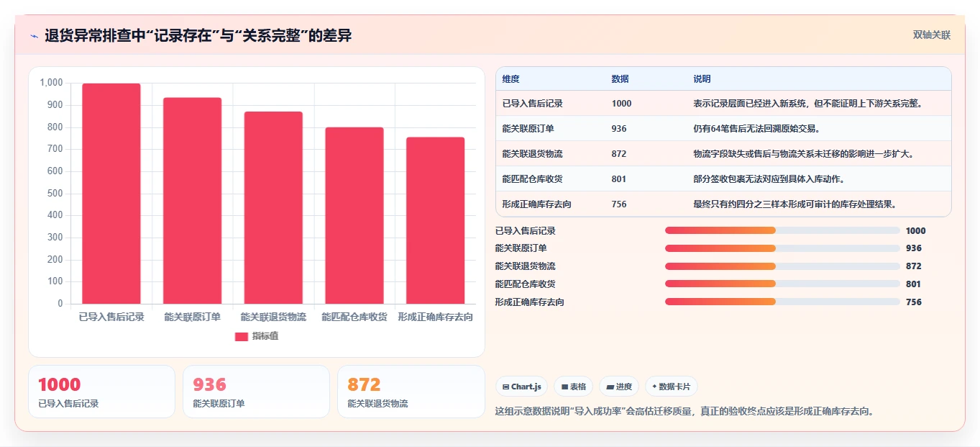Viewport: 980px width, 447px height.
Task: Click the footer sentence about 导入成功率
Action: click(684, 412)
